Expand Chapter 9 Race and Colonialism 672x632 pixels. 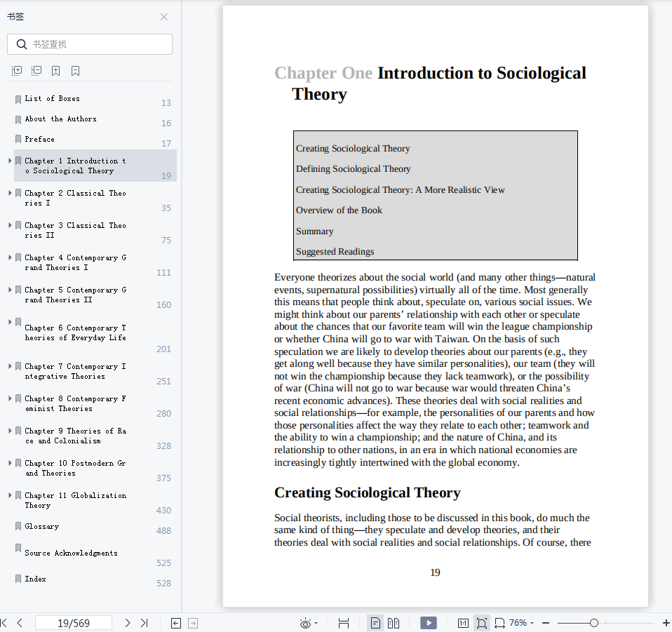coord(10,431)
